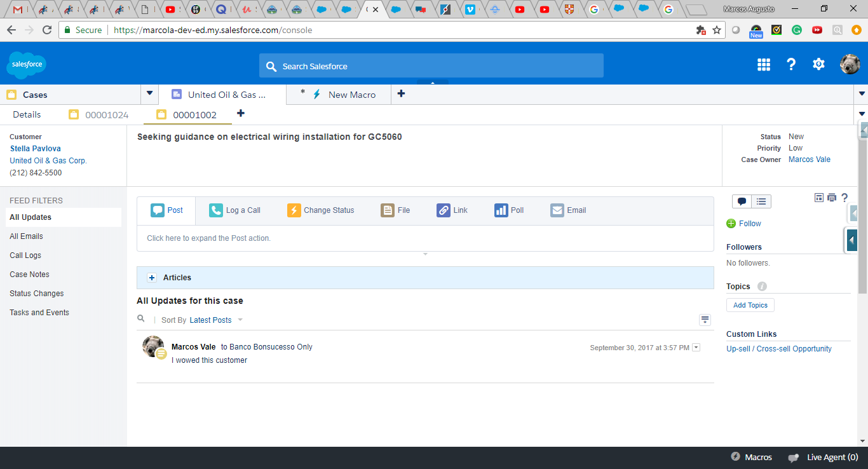868x469 pixels.
Task: Open the Salesforce App Launcher grid
Action: 763,64
